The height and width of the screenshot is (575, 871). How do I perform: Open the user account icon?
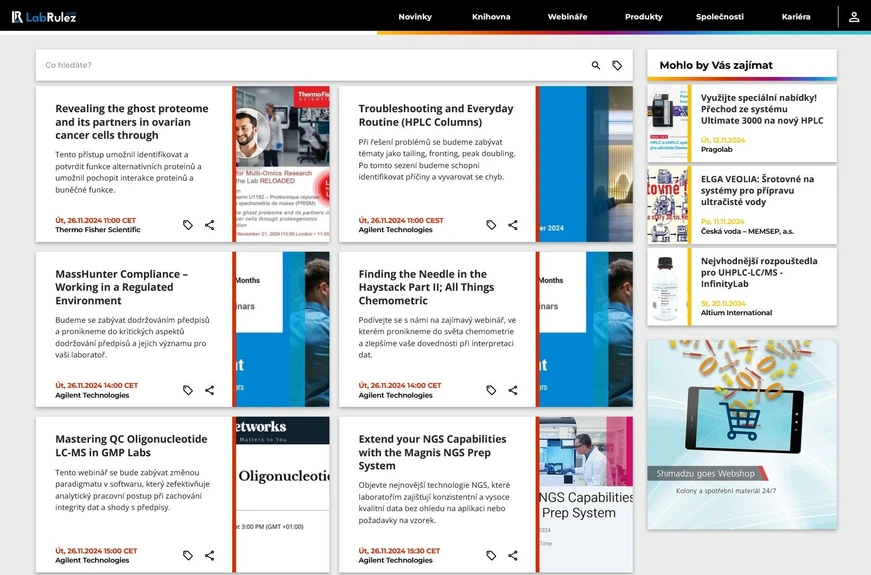pyautogui.click(x=854, y=17)
